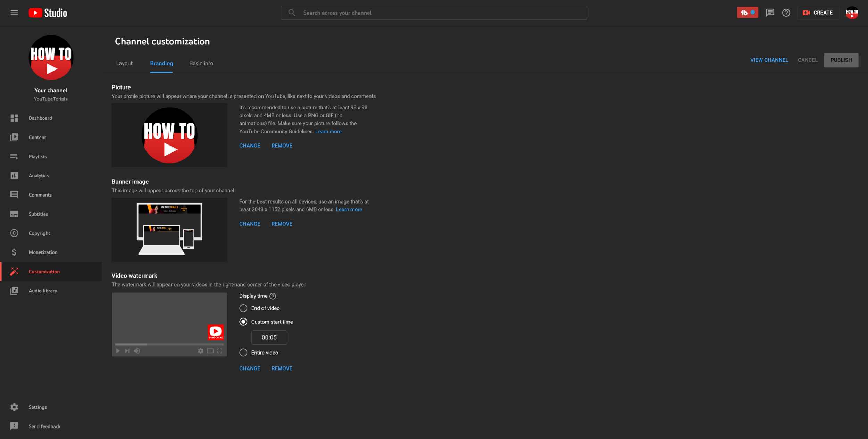The width and height of the screenshot is (868, 439).
Task: Click the Settings gear in sidebar
Action: [37, 407]
